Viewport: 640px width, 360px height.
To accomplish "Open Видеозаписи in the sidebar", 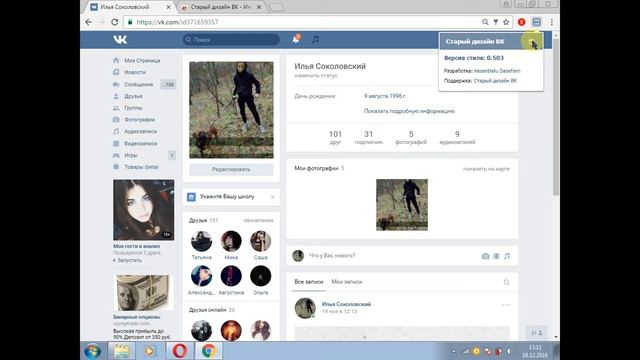I will tap(141, 144).
